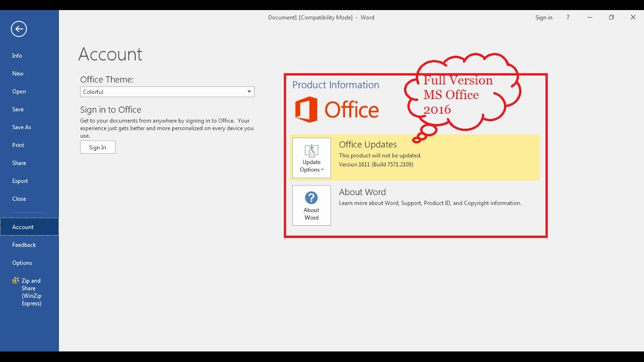Click Document1 [Compatibility Mode] title text
This screenshot has width=644, height=362.
coord(310,18)
